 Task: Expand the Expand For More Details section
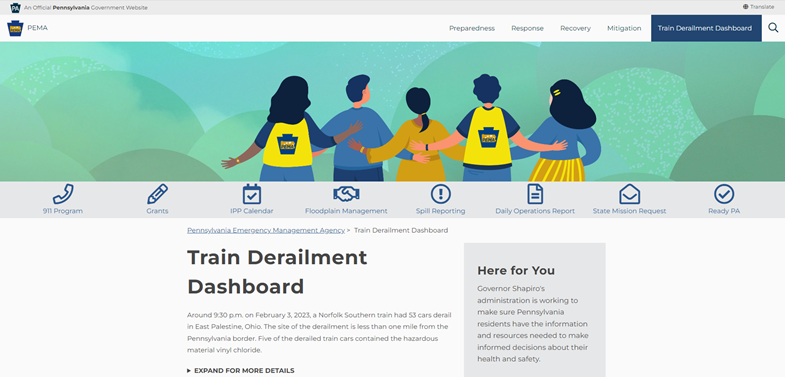[x=241, y=370]
